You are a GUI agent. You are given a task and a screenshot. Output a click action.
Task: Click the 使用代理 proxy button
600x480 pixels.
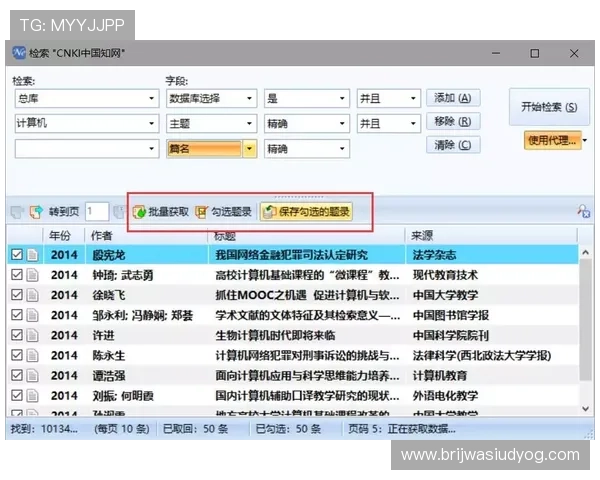(x=553, y=140)
